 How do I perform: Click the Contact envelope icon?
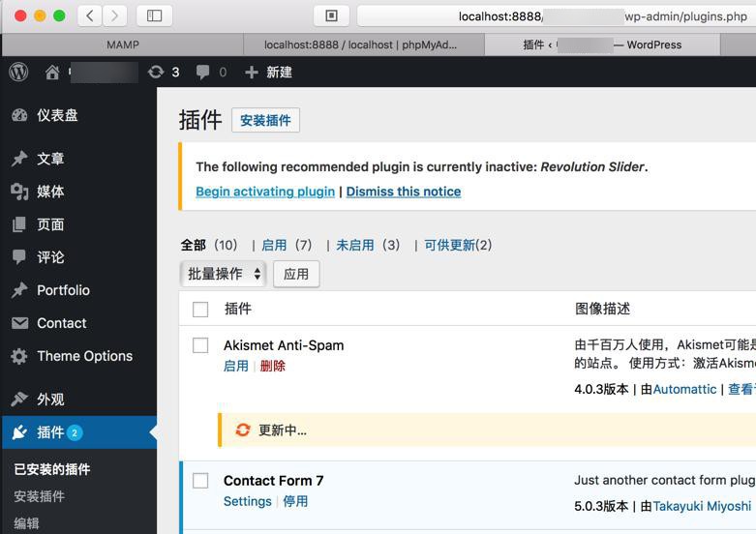(x=19, y=323)
